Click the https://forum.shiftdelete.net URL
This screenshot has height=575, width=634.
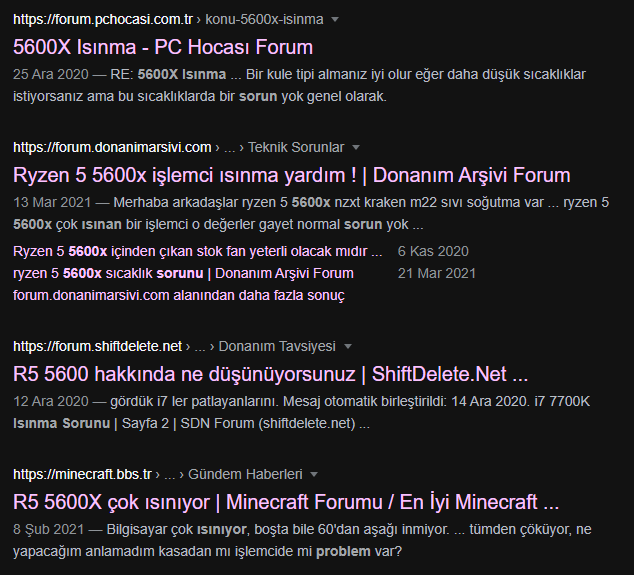(97, 347)
